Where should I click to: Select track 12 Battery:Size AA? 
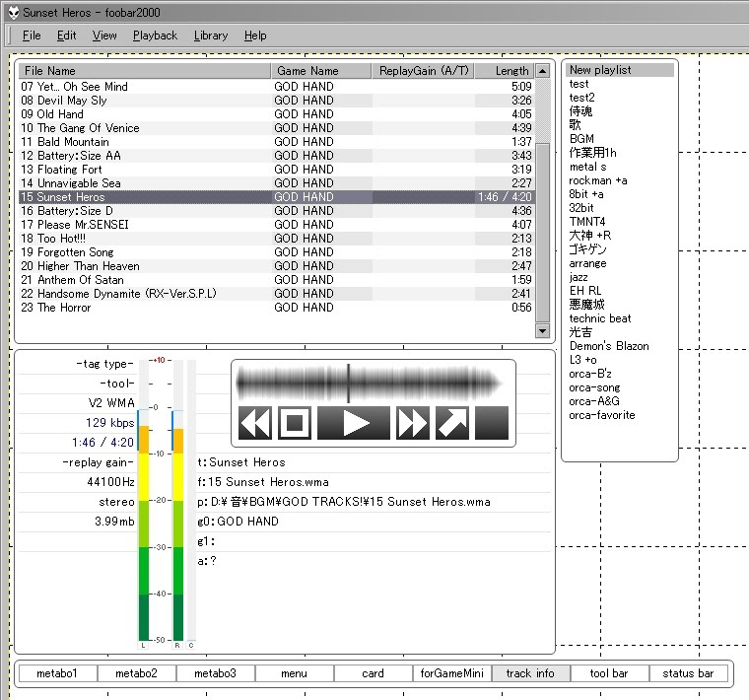[x=276, y=156]
